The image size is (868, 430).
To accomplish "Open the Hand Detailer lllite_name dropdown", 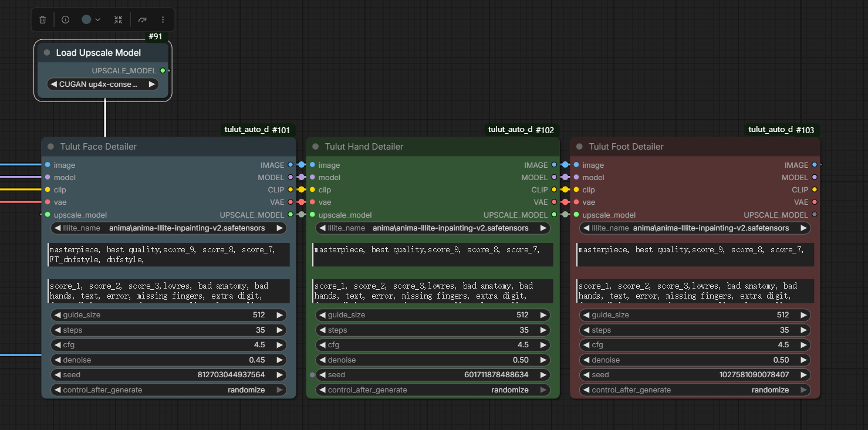I will (433, 228).
